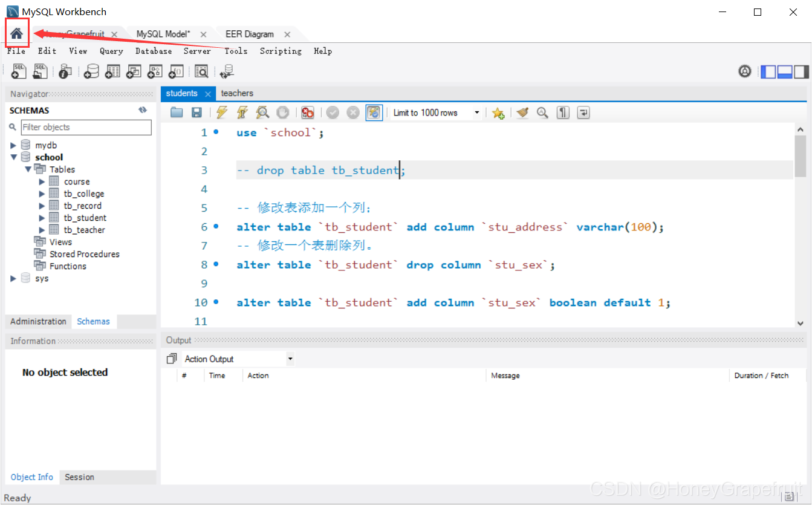
Task: Open the Query menu
Action: coord(111,51)
